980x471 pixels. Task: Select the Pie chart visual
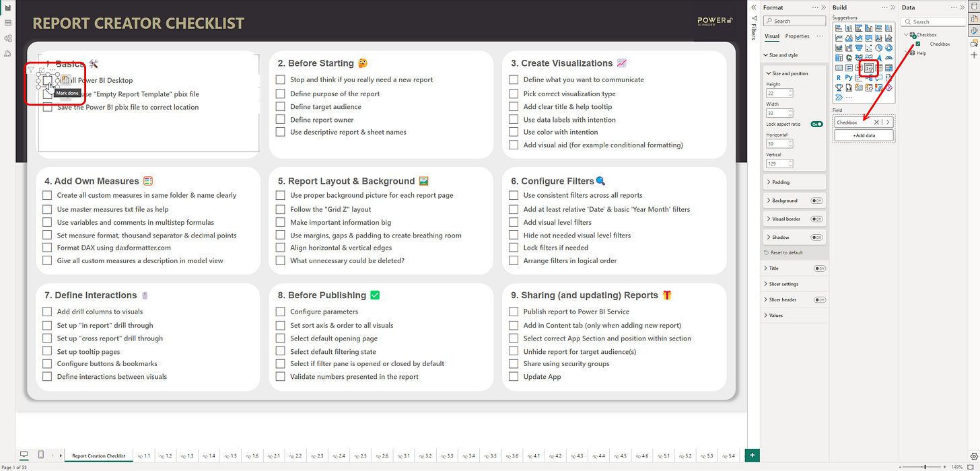pyautogui.click(x=879, y=48)
